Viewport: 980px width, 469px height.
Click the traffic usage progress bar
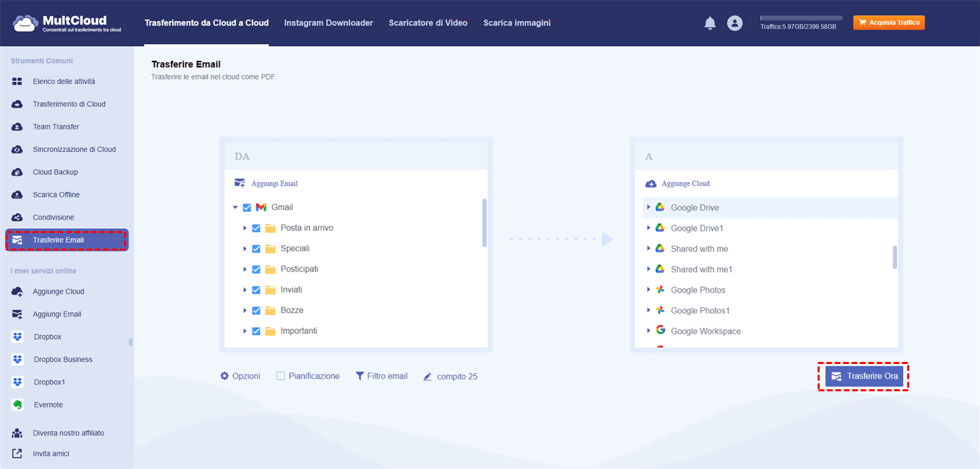[801, 18]
